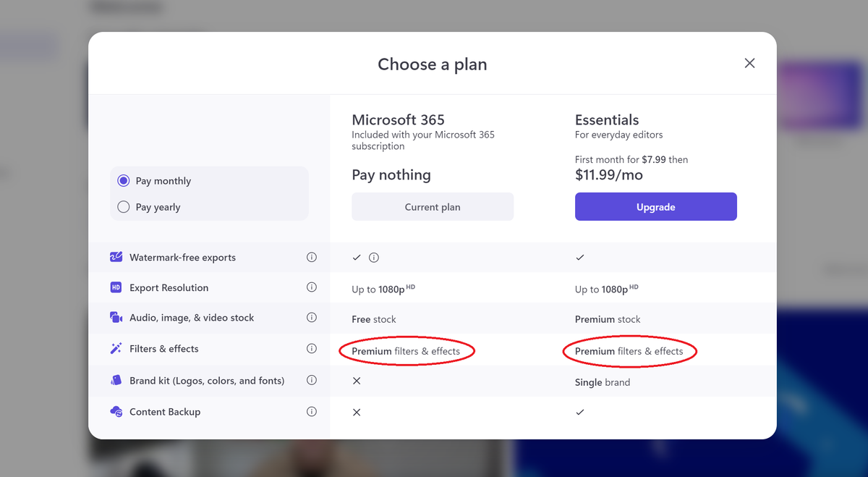Click the Content Backup cloud icon
Screen dimensions: 868x477
[x=116, y=412]
